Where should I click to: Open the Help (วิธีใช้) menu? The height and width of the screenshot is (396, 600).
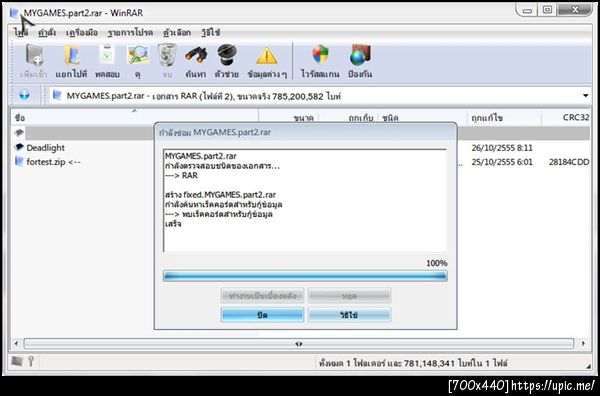[210, 33]
